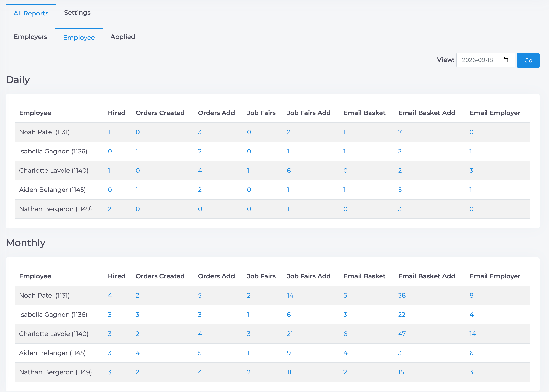Click Charlotte Lavoie's monthly Email Basket value 6
The width and height of the screenshot is (549, 392).
[x=345, y=334]
